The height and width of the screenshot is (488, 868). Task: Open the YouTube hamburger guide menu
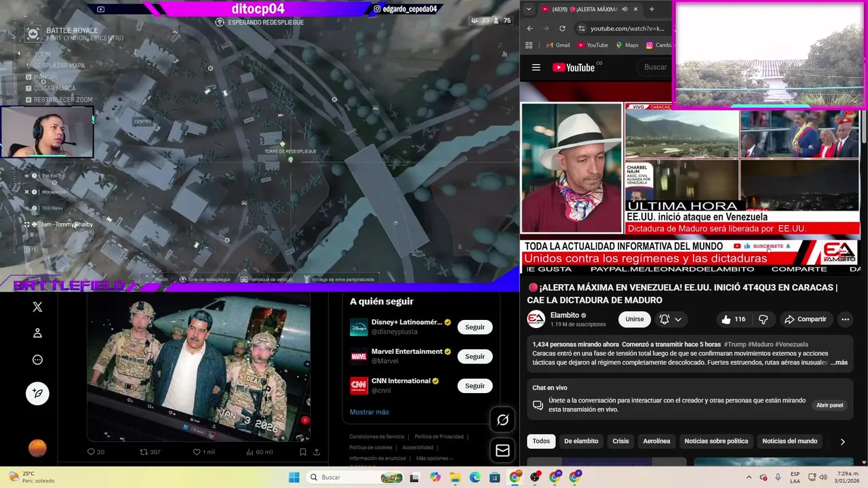point(536,67)
